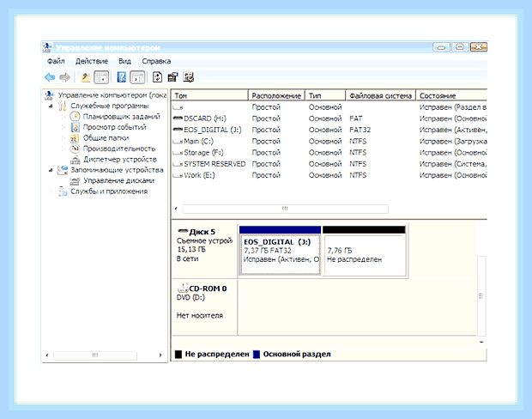532x419 pixels.
Task: Open the Help toolbar icon
Action: (122, 77)
